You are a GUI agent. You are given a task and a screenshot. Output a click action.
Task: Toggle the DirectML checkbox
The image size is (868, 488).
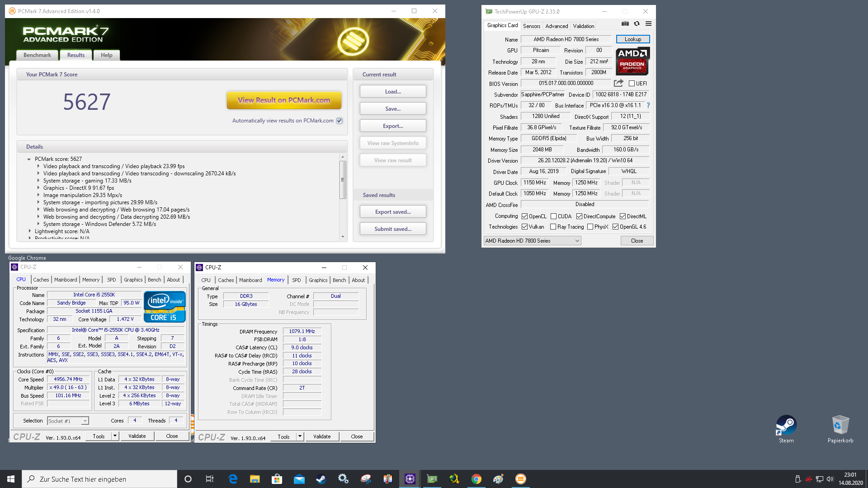[x=623, y=216]
